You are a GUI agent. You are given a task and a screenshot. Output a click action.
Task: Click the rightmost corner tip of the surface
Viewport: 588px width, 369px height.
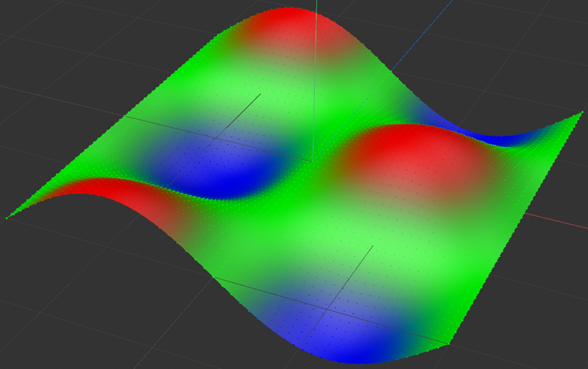581,113
